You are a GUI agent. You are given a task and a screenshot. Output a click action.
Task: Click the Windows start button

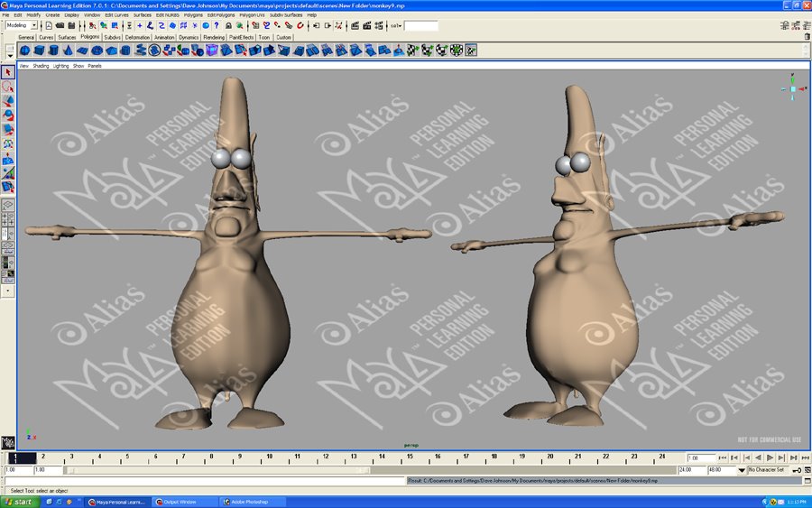tap(19, 502)
